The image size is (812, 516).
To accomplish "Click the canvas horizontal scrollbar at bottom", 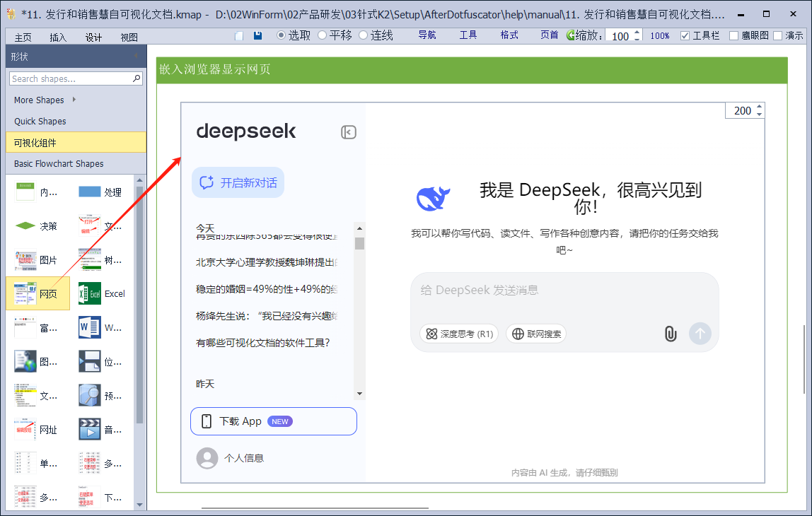I will [x=315, y=508].
